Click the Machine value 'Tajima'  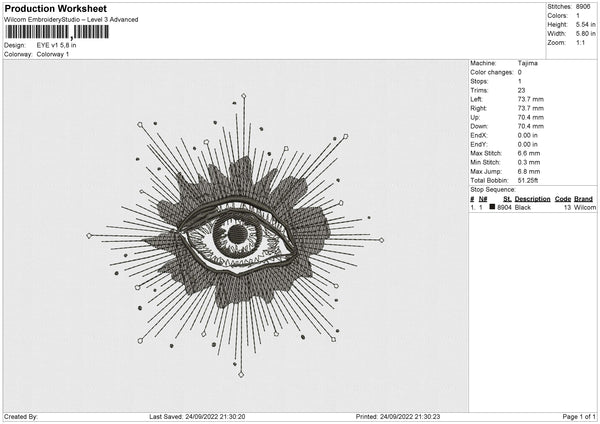click(x=528, y=63)
